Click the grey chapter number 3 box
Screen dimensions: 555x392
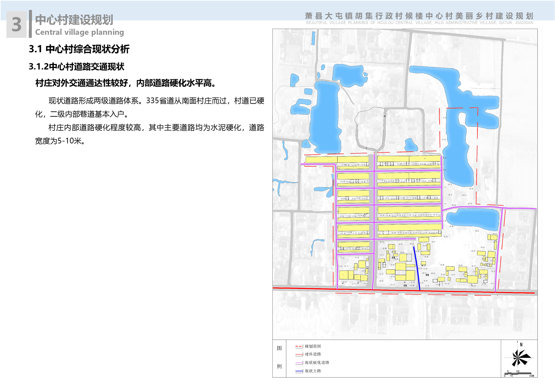16,24
